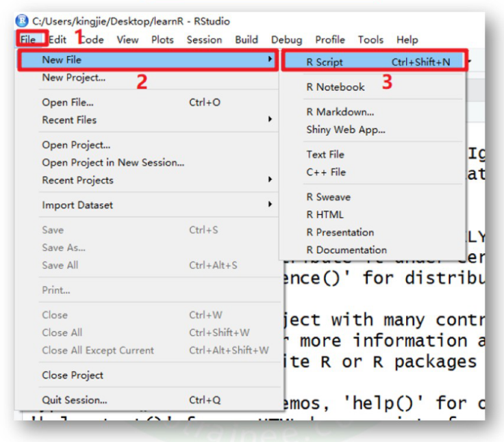Click the window title text 'learnR - RStudio'

(x=192, y=21)
